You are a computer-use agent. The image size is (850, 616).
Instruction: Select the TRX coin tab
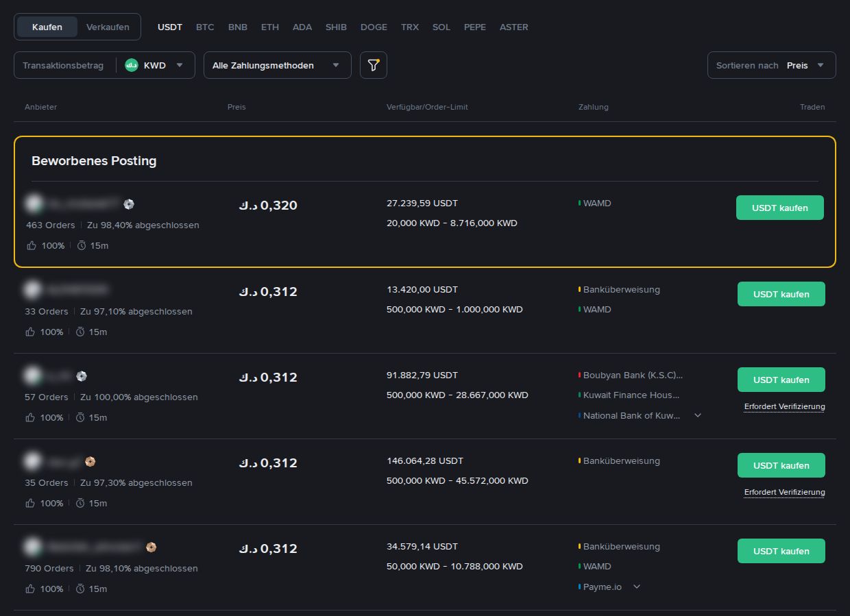410,27
